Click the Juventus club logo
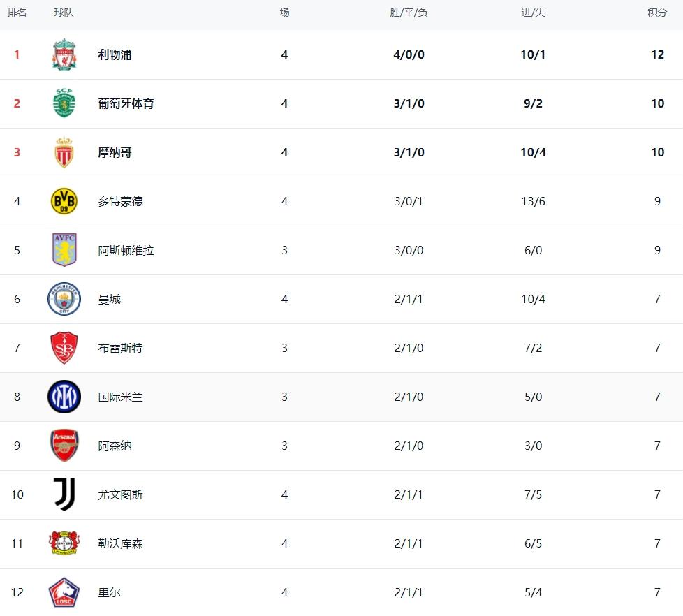This screenshot has height=616, width=683. (x=64, y=494)
